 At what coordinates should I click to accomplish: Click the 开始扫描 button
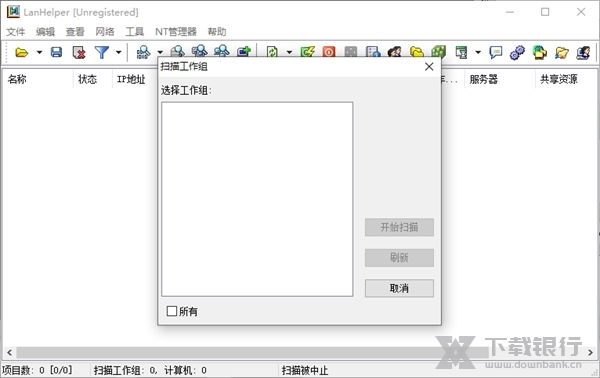399,227
